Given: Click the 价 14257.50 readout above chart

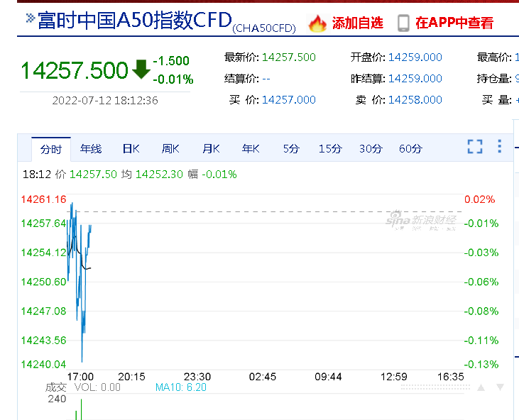Looking at the screenshot, I should pos(86,175).
